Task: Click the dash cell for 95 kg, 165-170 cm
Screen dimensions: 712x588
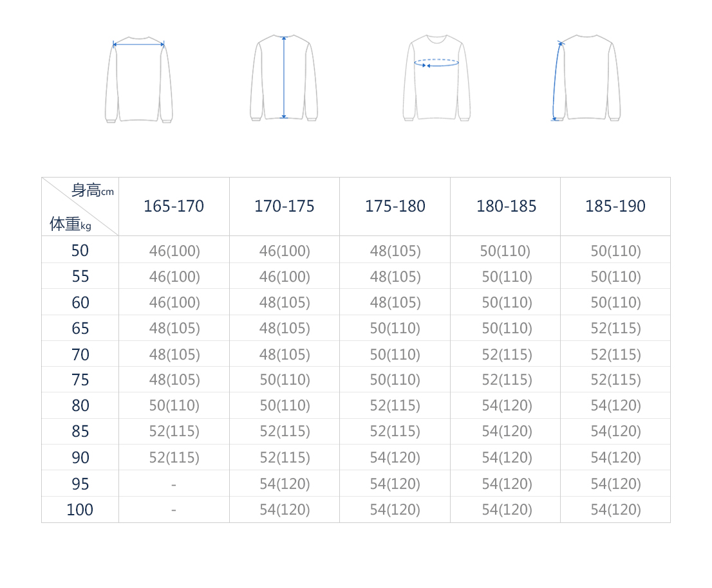Action: point(174,484)
